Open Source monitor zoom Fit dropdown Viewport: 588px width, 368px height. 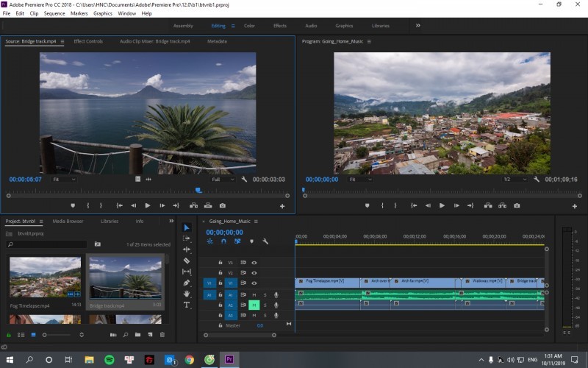pyautogui.click(x=63, y=180)
